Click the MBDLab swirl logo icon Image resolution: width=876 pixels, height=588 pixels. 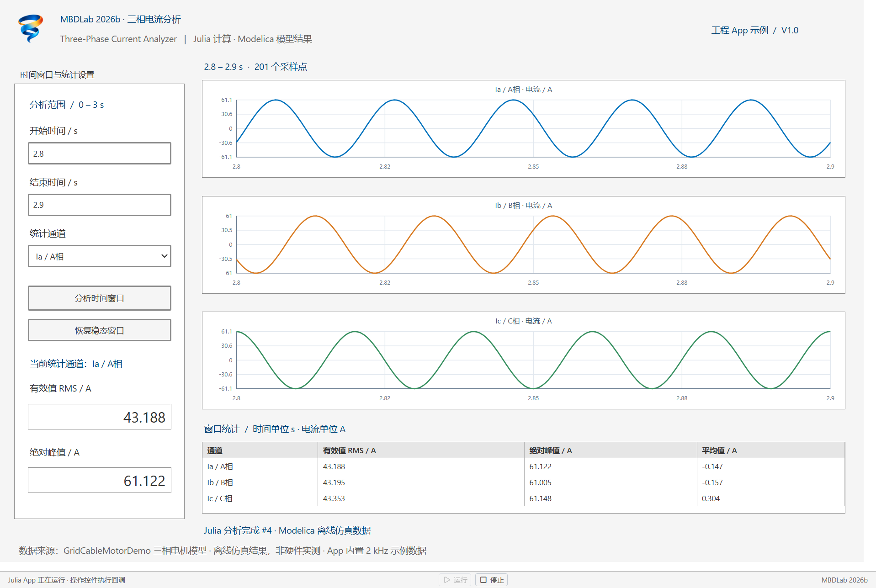31,28
